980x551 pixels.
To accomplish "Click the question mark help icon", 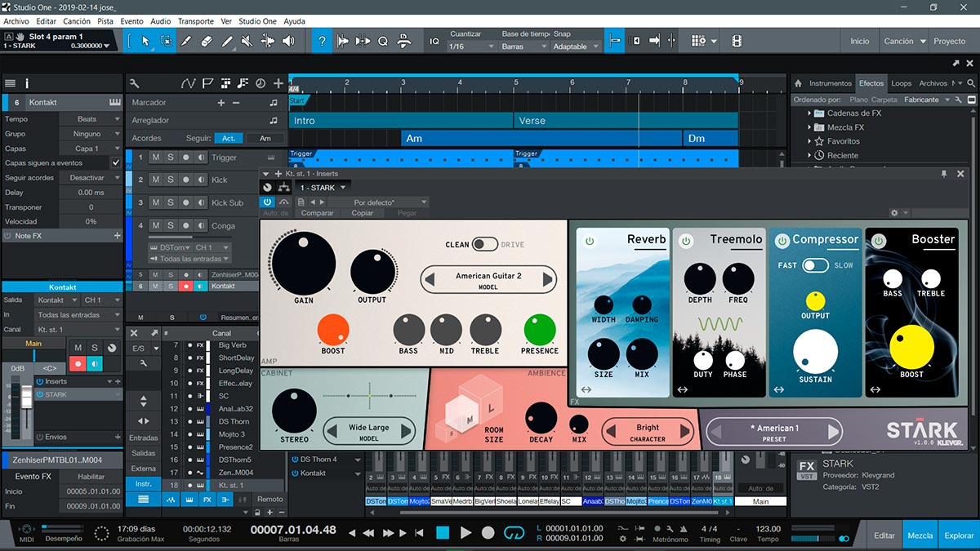I will click(x=322, y=40).
